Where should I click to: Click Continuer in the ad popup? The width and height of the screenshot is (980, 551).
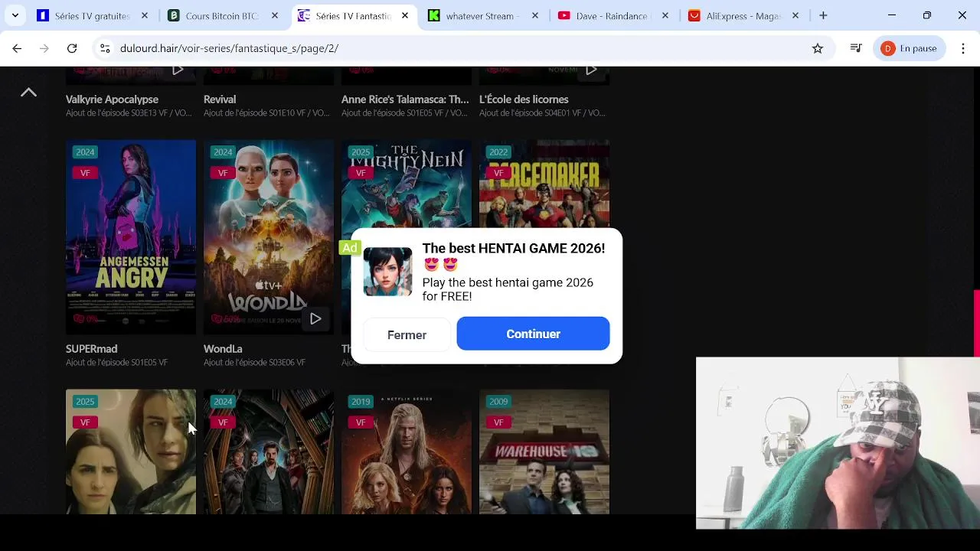coord(533,334)
